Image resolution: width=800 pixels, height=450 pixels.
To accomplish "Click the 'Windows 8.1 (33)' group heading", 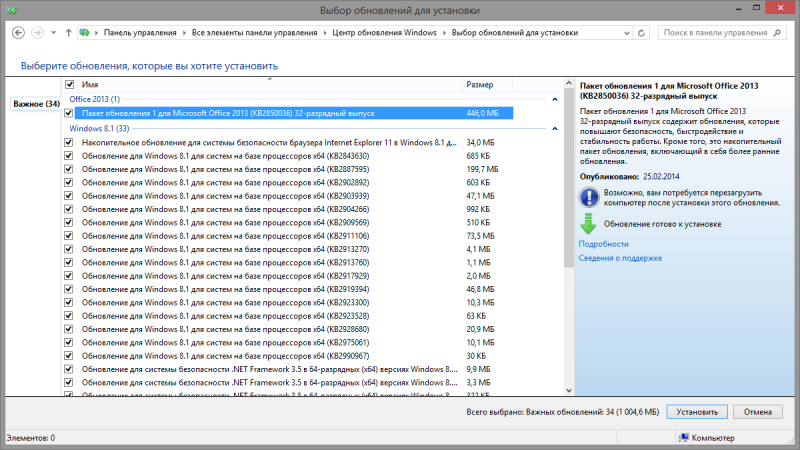I will click(99, 128).
